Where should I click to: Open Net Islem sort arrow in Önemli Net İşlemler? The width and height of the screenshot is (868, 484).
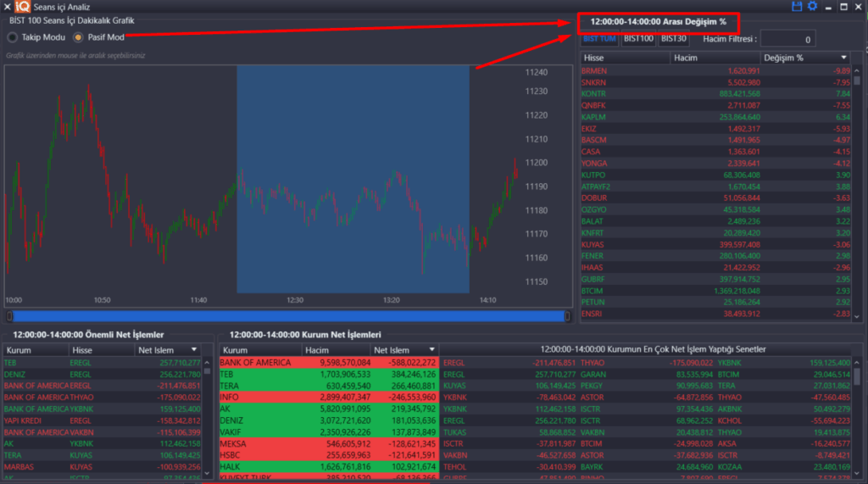(194, 350)
